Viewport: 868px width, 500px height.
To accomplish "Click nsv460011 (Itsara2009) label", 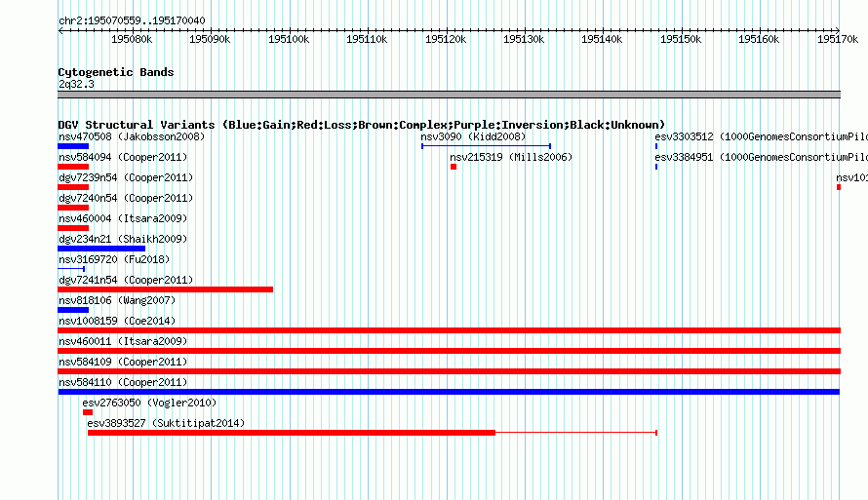I will point(123,341).
